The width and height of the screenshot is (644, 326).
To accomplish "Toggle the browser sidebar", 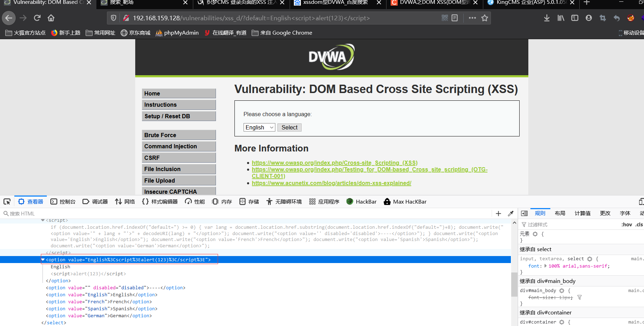I will [x=575, y=18].
